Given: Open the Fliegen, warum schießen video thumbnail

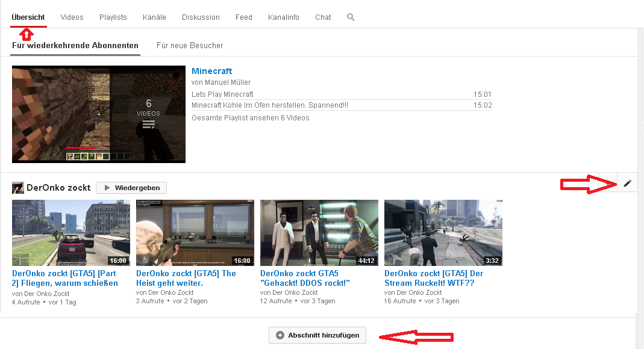Looking at the screenshot, I should [x=70, y=233].
